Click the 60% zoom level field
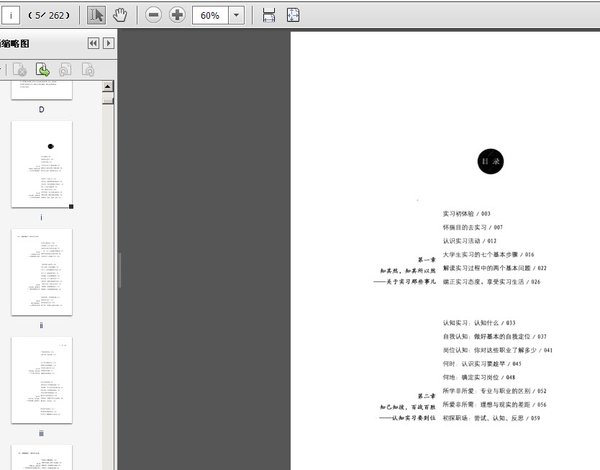The width and height of the screenshot is (600, 470). pos(210,15)
